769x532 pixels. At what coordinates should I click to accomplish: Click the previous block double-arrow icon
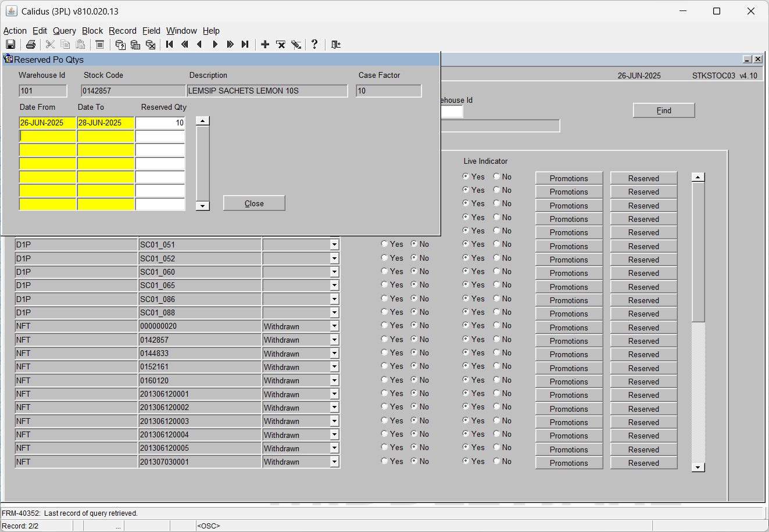tap(185, 45)
